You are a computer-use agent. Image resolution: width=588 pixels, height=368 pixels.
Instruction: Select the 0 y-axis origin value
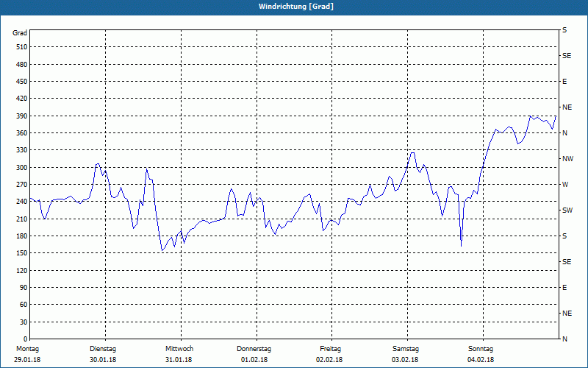click(x=26, y=339)
